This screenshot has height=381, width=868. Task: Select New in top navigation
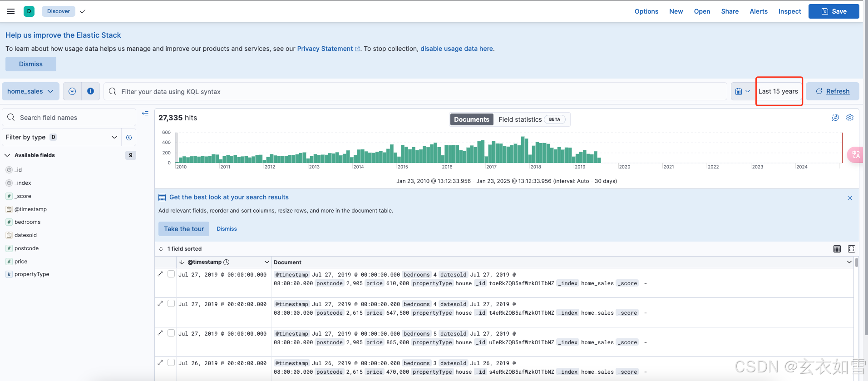point(676,11)
